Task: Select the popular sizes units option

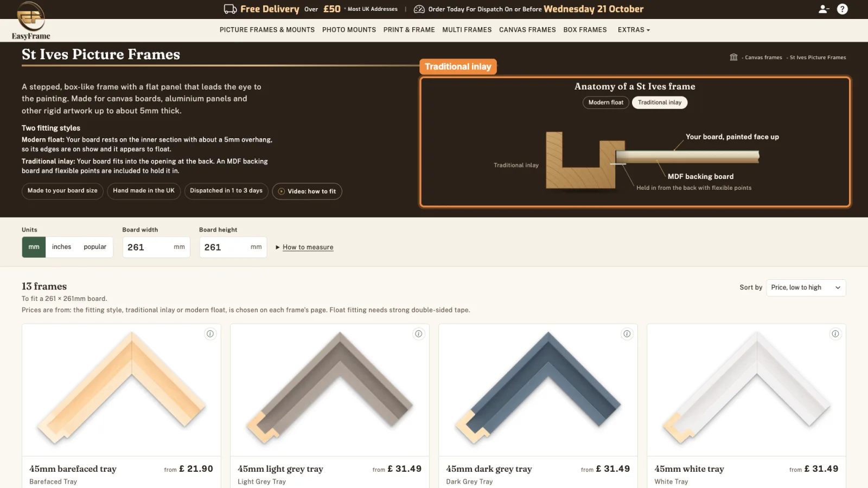Action: pos(95,247)
